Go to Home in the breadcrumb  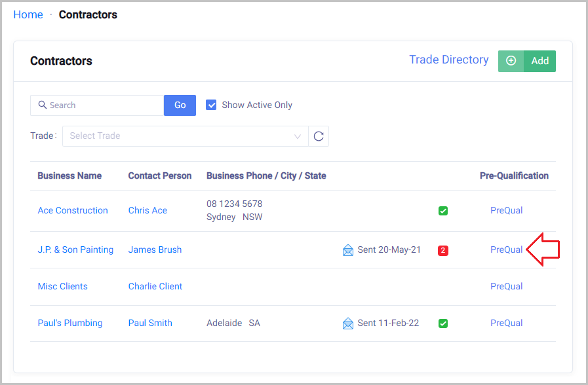pos(28,14)
